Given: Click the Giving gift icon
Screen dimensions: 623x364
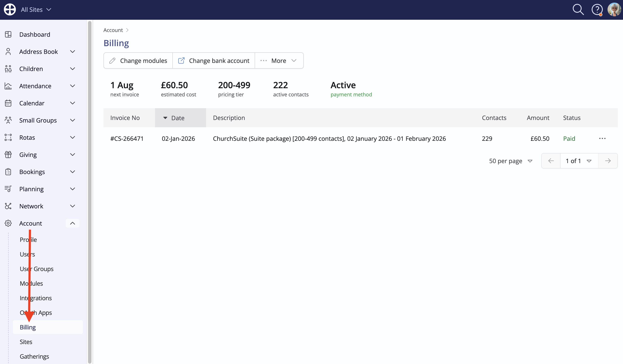Looking at the screenshot, I should coord(8,155).
